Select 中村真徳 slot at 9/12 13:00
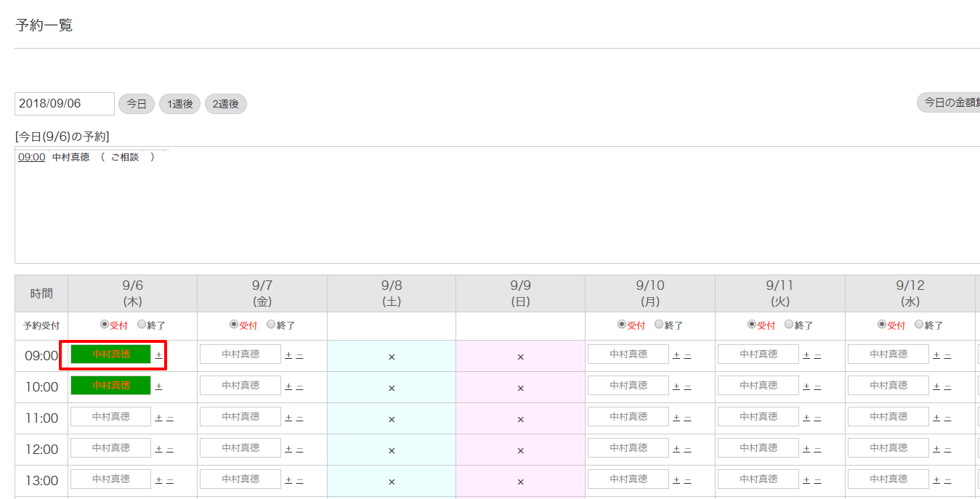Viewport: 980px width, 499px height. pos(888,479)
